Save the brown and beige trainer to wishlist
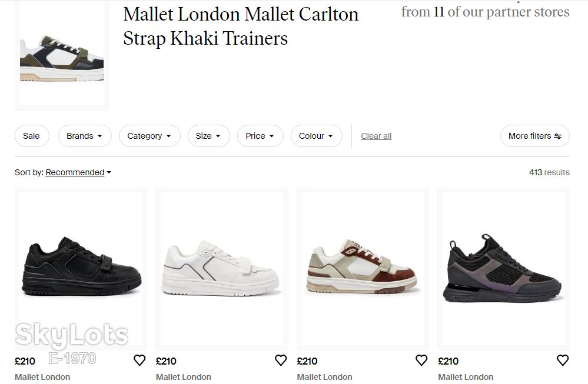 tap(421, 360)
